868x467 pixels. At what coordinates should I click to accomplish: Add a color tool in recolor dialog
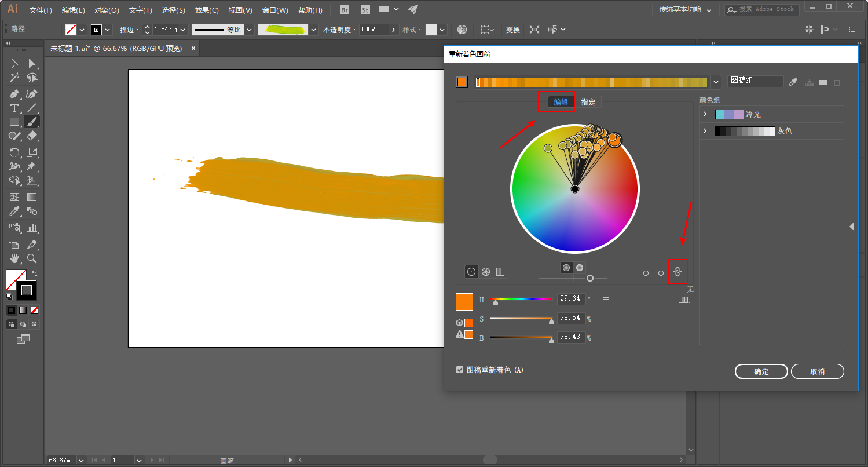(647, 271)
